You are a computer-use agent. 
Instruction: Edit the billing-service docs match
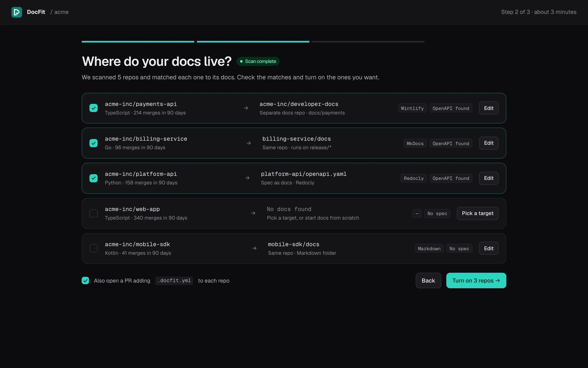click(x=489, y=143)
